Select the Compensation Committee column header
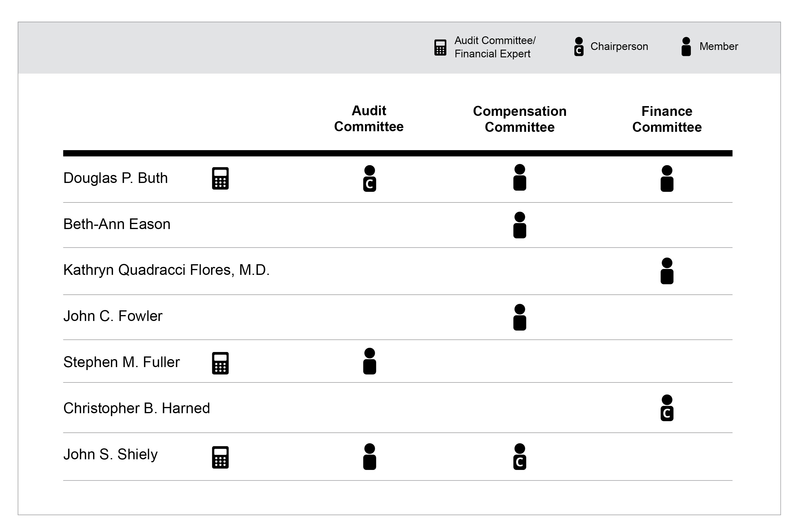798x532 pixels. (x=520, y=119)
